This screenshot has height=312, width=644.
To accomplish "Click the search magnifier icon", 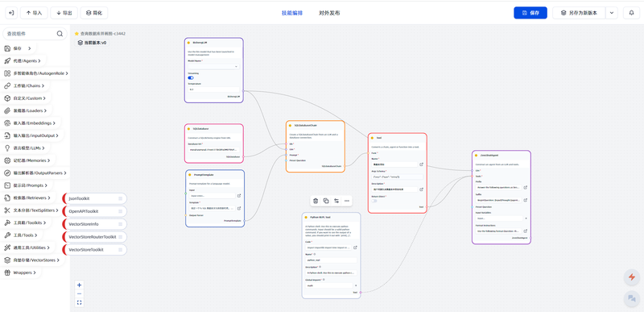I will [x=60, y=34].
